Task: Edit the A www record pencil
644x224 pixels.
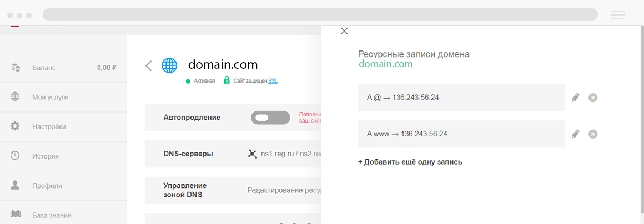Action: 575,134
